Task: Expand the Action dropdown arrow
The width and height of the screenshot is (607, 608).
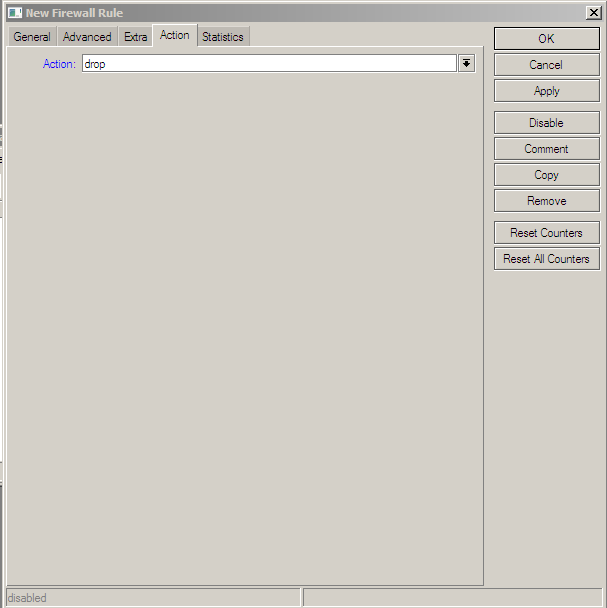Action: [467, 63]
